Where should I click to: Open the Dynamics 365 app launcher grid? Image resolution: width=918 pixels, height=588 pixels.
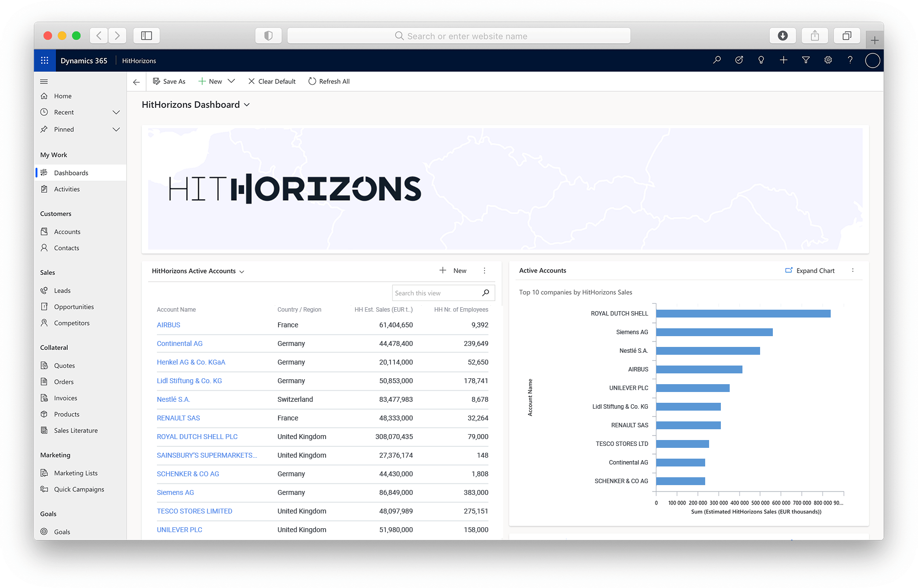tap(45, 60)
